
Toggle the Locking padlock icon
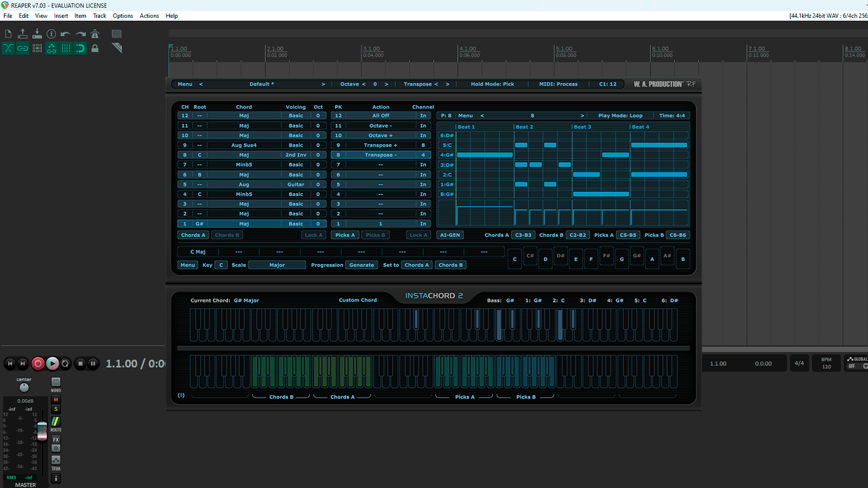pyautogui.click(x=95, y=48)
